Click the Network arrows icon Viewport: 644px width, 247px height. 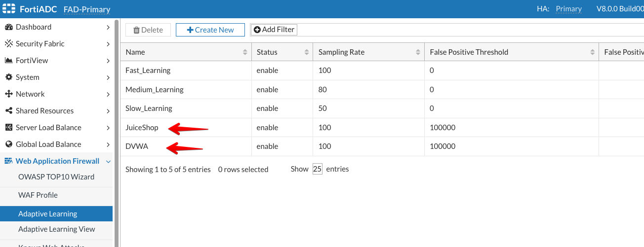pyautogui.click(x=8, y=94)
